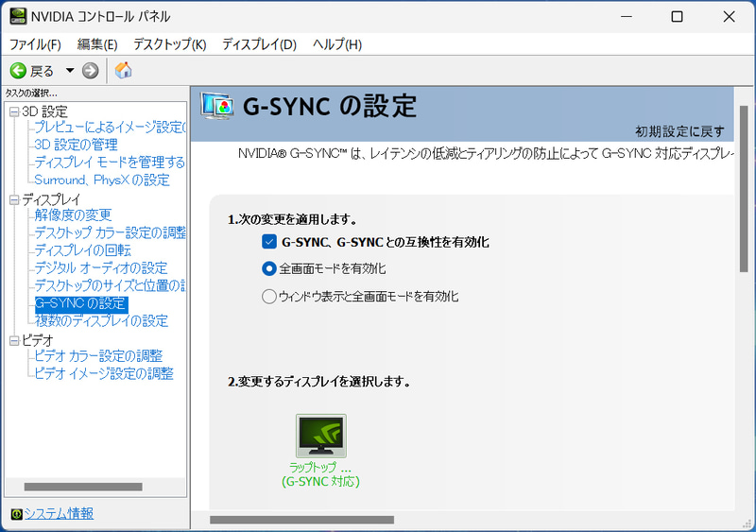The width and height of the screenshot is (756, 532).
Task: Collapse the ディスプレイ tree node
Action: pos(14,199)
